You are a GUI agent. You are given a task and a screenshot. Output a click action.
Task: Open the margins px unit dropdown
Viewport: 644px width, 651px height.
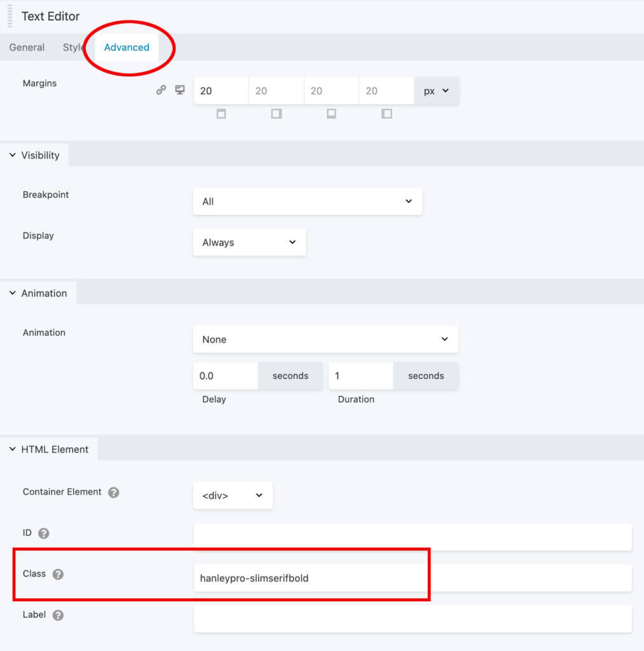pyautogui.click(x=436, y=91)
